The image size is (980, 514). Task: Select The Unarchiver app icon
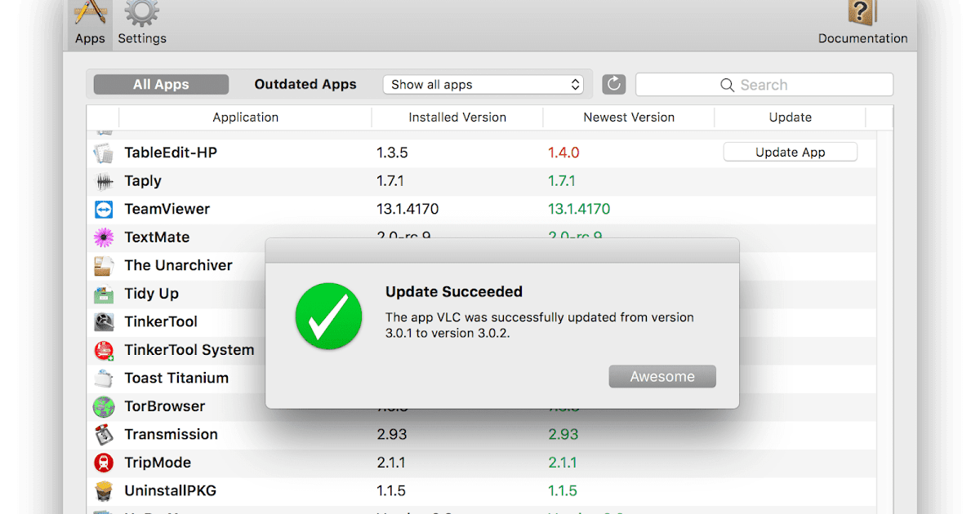[104, 266]
